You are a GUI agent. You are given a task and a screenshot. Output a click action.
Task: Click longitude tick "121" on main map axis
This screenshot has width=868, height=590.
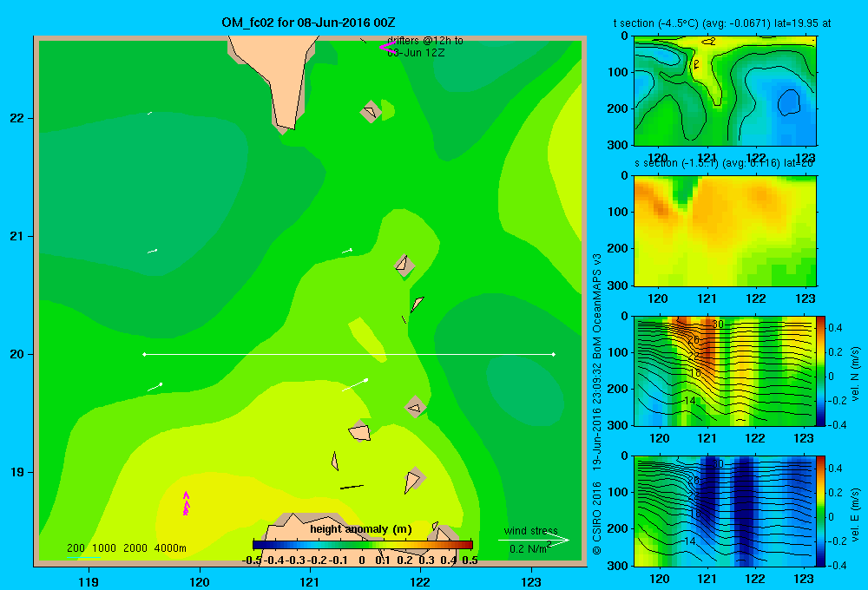tap(310, 581)
